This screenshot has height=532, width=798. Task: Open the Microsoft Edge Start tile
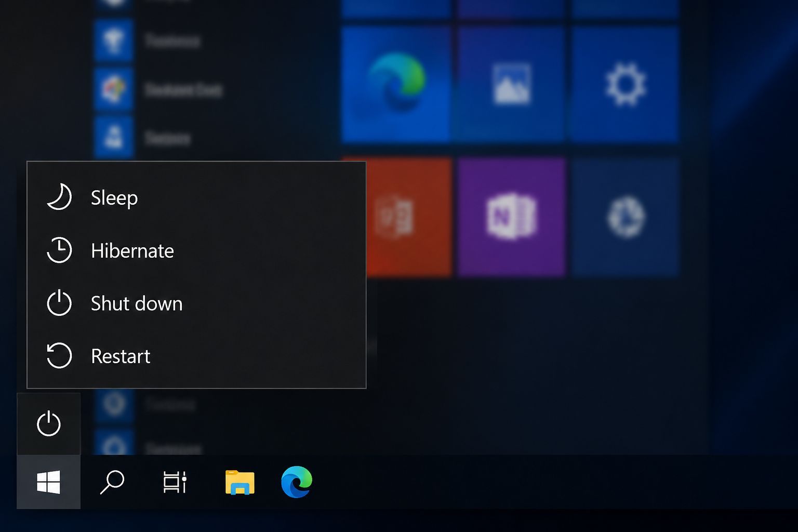coord(396,85)
